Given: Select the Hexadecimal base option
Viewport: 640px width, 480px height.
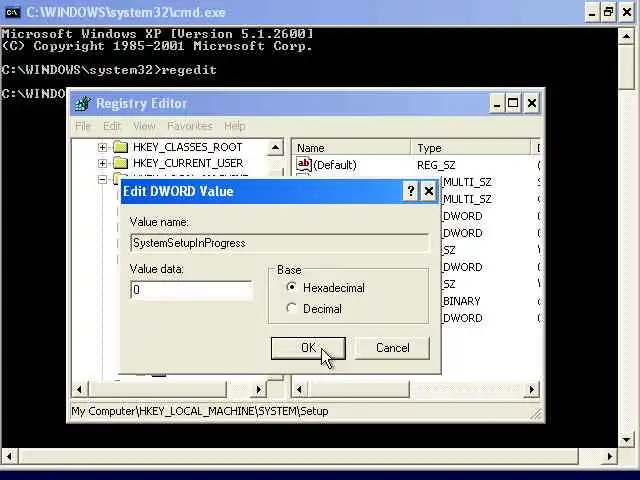Looking at the screenshot, I should click(x=291, y=287).
